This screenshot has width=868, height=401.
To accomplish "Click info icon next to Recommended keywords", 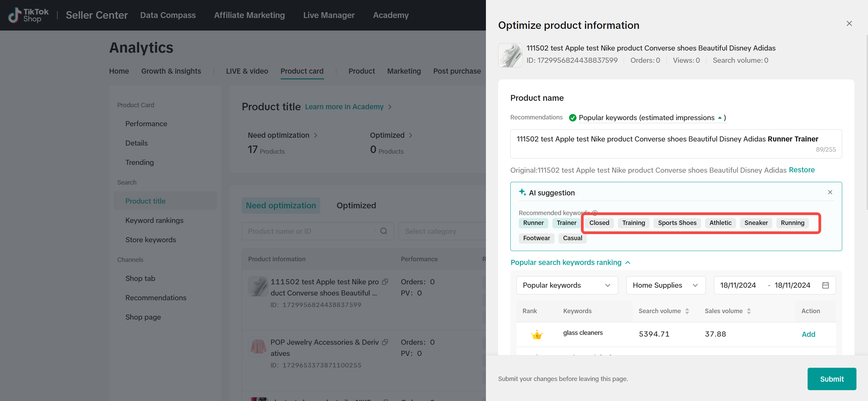I will [595, 213].
